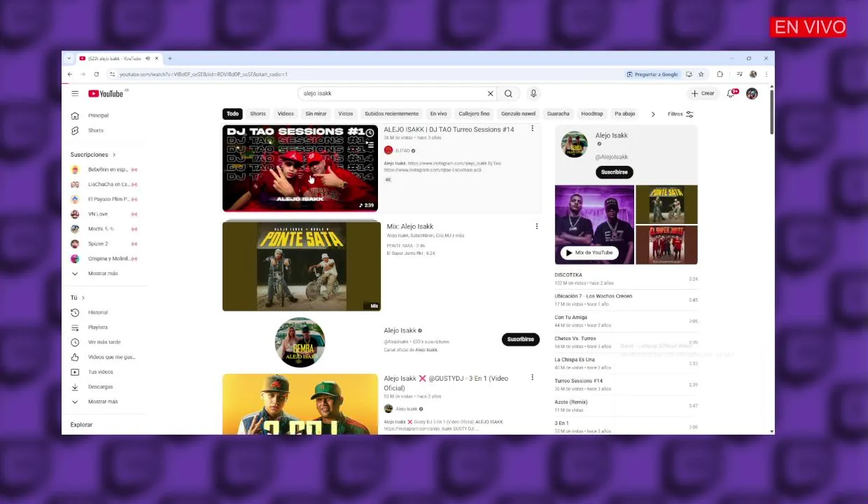Open a new browser tab
868x504 pixels.
[169, 58]
